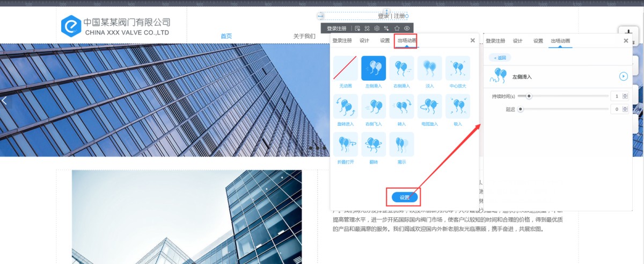Adjust the 持续时间(s) slider handle
Viewport: 644px width, 264px height.
[529, 96]
